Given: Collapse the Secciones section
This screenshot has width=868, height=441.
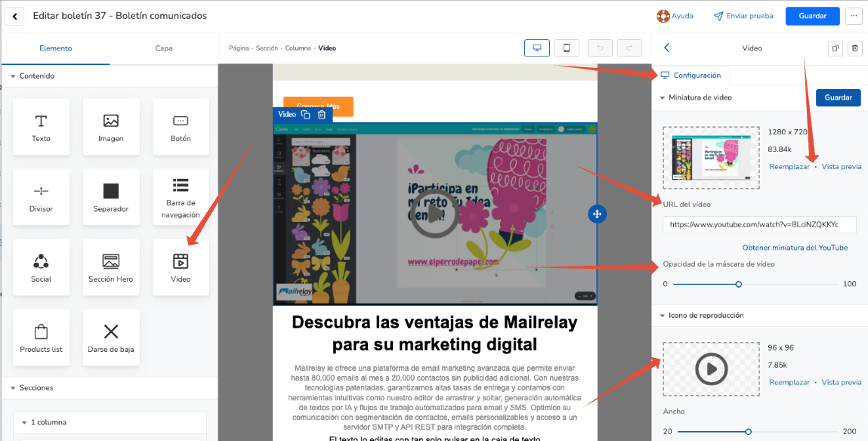Looking at the screenshot, I should pos(13,388).
